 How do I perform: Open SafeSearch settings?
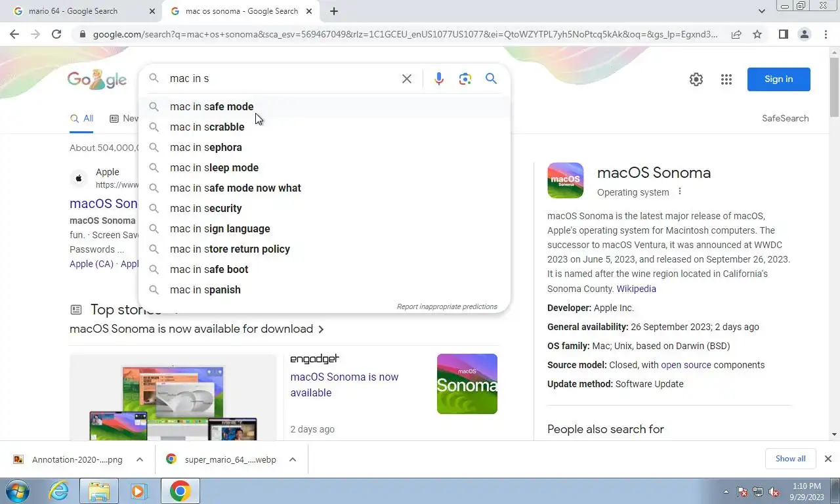(x=785, y=118)
